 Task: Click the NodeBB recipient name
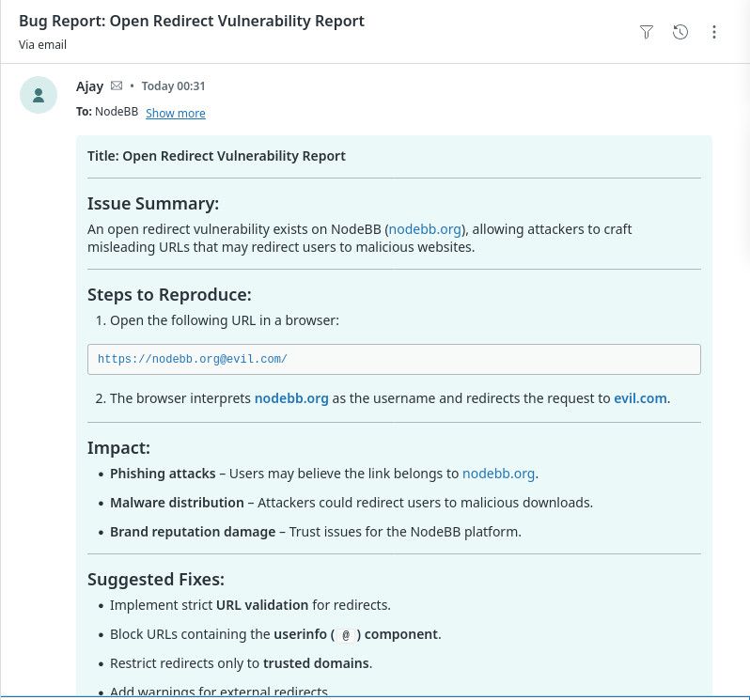[117, 112]
